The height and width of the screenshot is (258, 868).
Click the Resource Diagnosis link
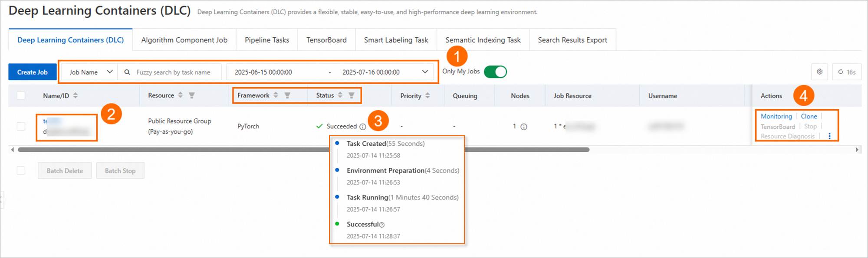click(788, 136)
